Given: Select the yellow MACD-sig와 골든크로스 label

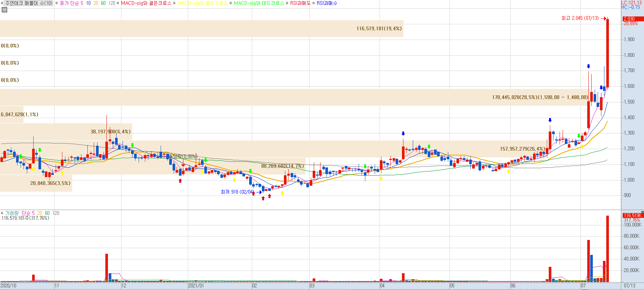Looking at the screenshot, I should [202, 3].
